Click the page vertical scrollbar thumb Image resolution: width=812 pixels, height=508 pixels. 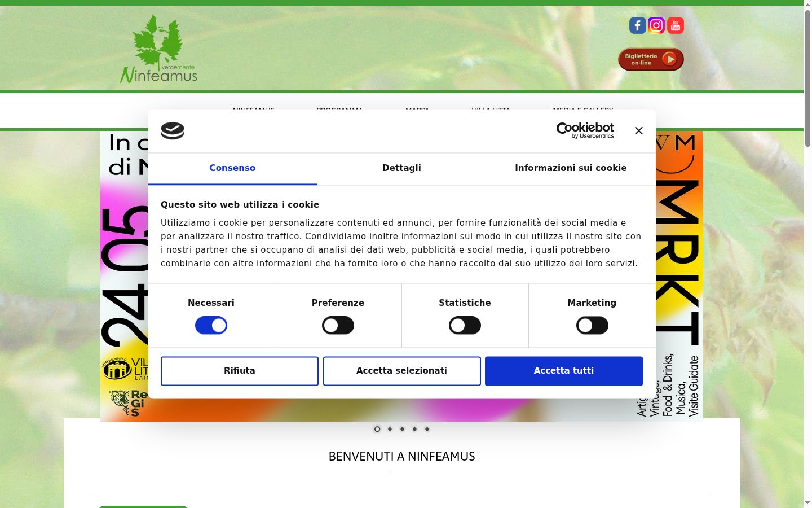pyautogui.click(x=807, y=78)
